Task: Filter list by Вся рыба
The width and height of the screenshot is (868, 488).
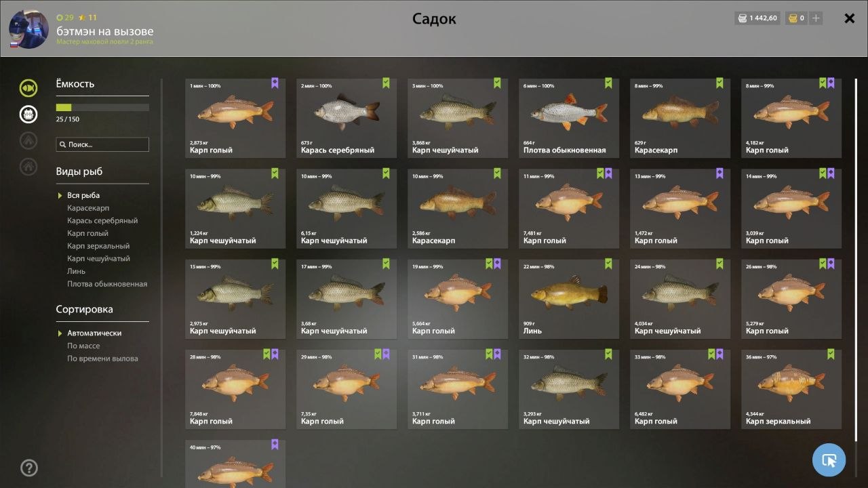Action: point(83,195)
